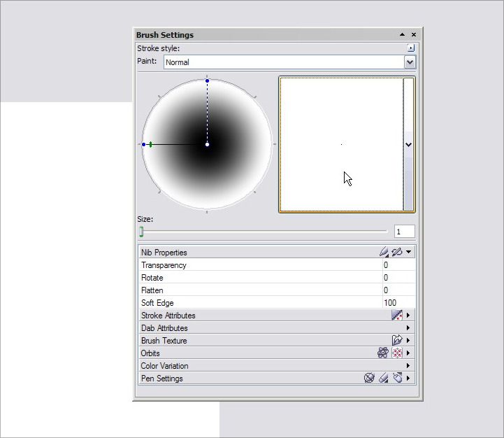
Task: Collapse the Nib Properties section arrow
Action: (x=408, y=252)
